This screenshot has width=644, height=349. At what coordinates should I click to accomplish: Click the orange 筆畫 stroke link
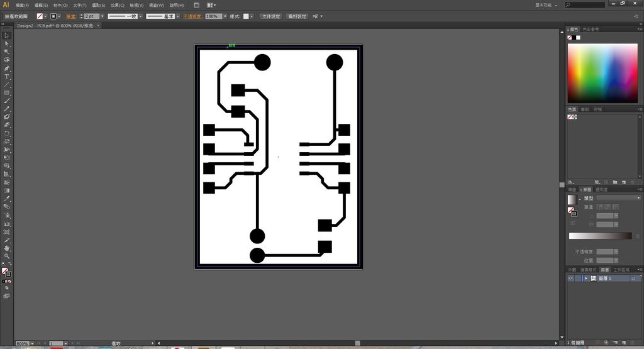(70, 16)
